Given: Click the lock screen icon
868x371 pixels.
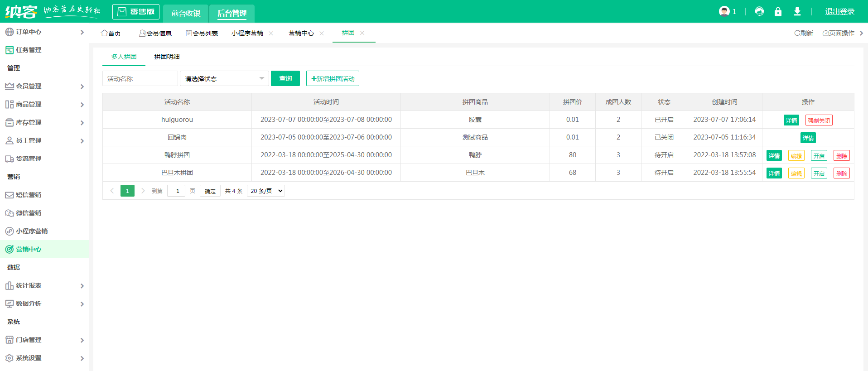Looking at the screenshot, I should (778, 11).
